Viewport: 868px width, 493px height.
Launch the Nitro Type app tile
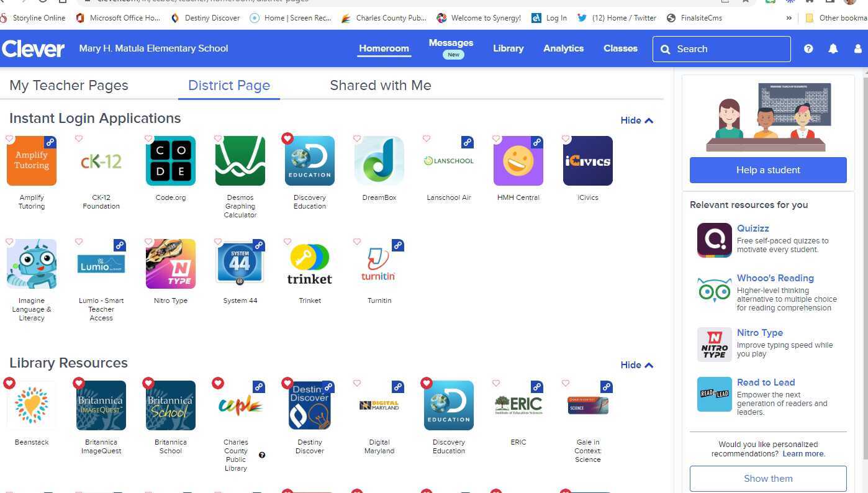[x=171, y=264]
